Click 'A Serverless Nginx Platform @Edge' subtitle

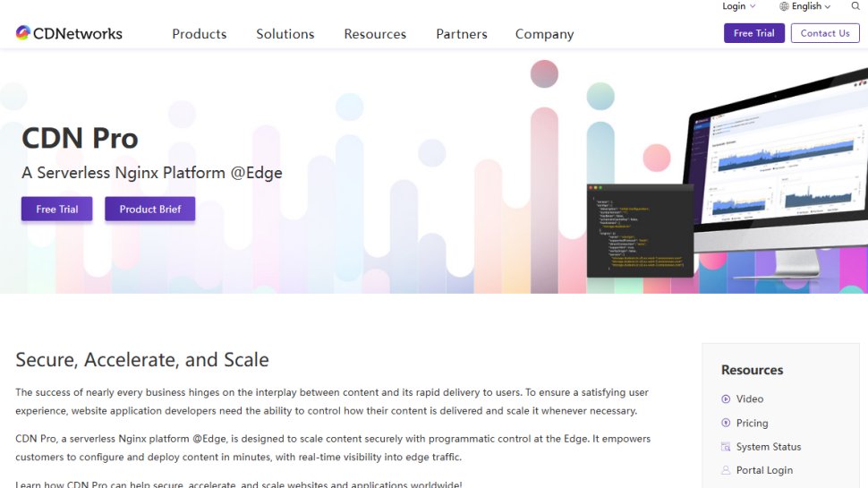[152, 173]
